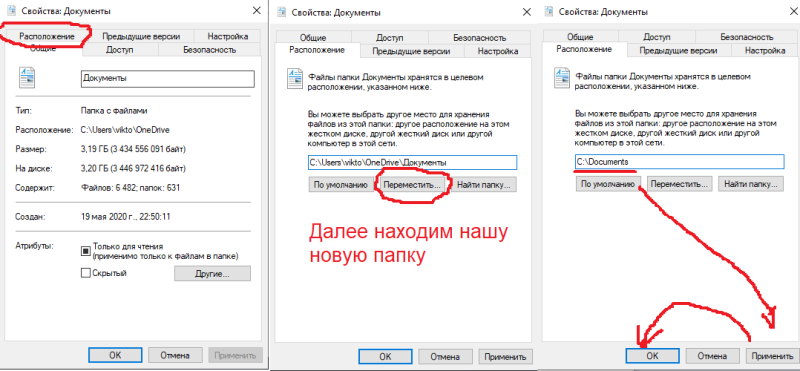Confirm with OK in right dialog
The height and width of the screenshot is (371, 800).
[652, 356]
